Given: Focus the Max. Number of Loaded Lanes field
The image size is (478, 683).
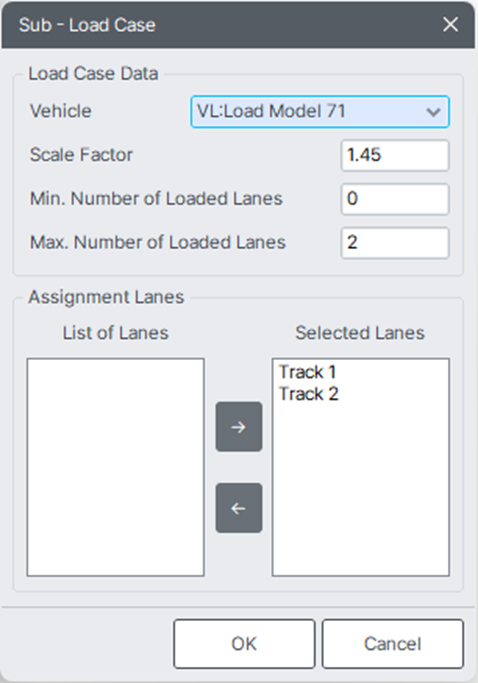Looking at the screenshot, I should coord(395,243).
